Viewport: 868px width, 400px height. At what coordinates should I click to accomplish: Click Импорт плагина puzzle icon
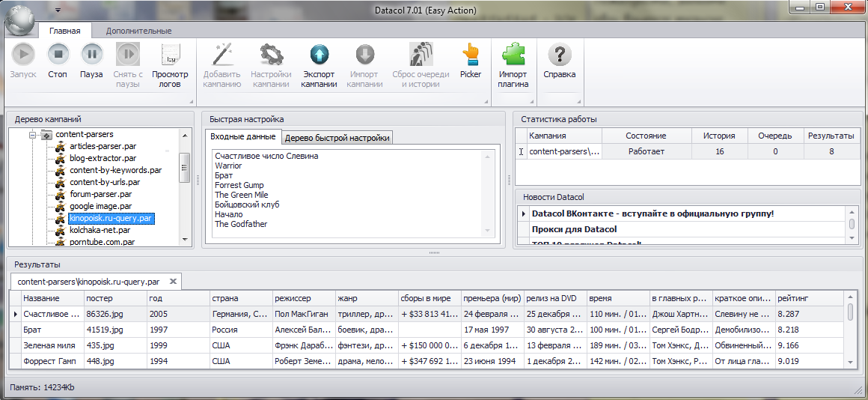click(x=513, y=54)
